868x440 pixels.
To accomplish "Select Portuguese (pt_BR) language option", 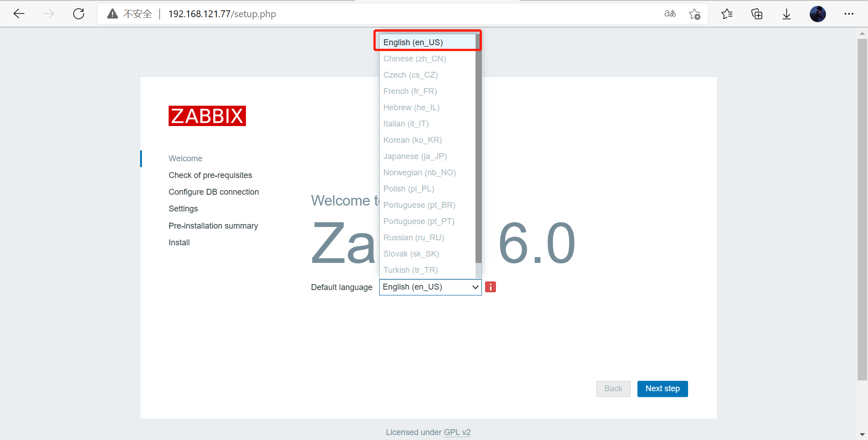I will click(428, 205).
